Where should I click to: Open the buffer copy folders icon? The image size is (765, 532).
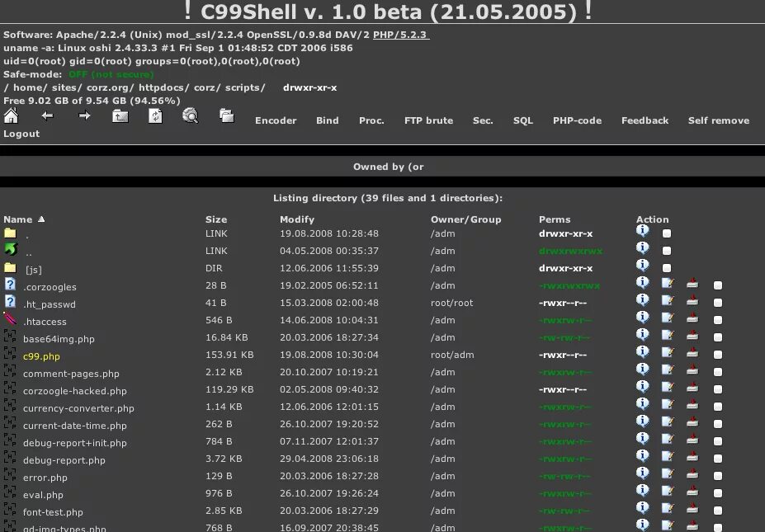tap(226, 116)
